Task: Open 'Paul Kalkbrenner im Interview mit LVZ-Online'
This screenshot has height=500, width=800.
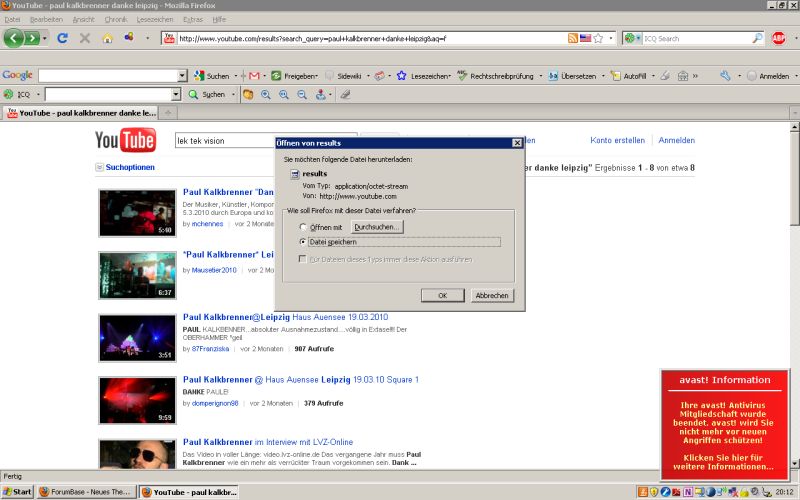Action: point(268,442)
